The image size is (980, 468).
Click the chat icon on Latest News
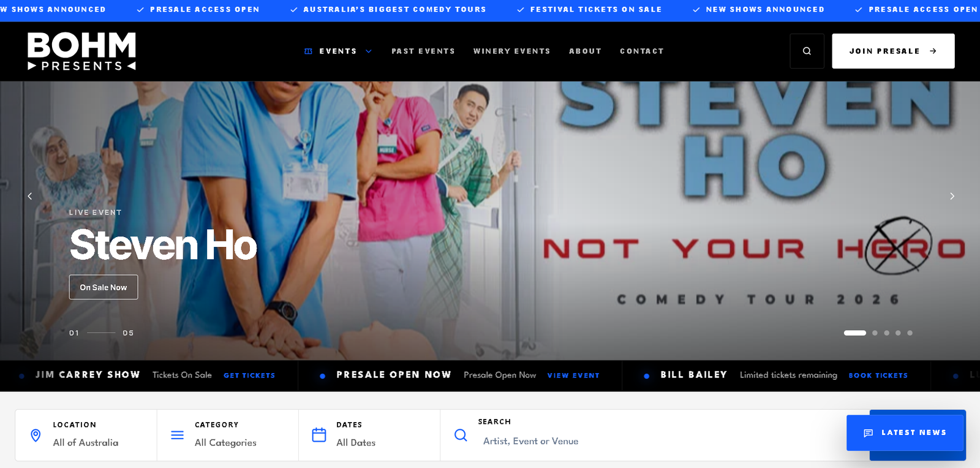868,433
